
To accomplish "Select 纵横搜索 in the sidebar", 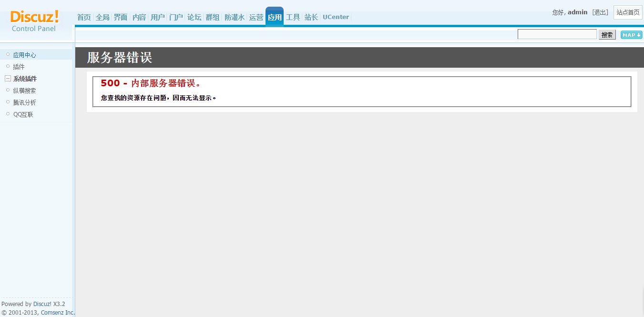I will tap(25, 91).
